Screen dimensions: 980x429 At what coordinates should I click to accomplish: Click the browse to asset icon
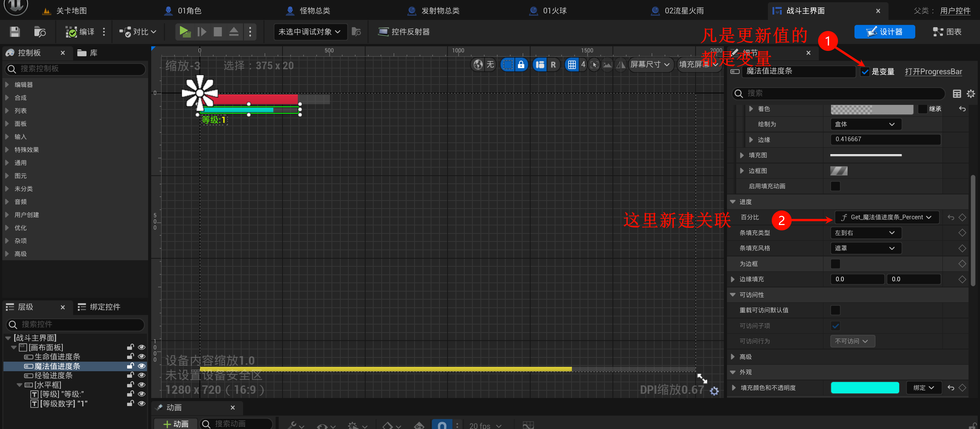(x=39, y=32)
